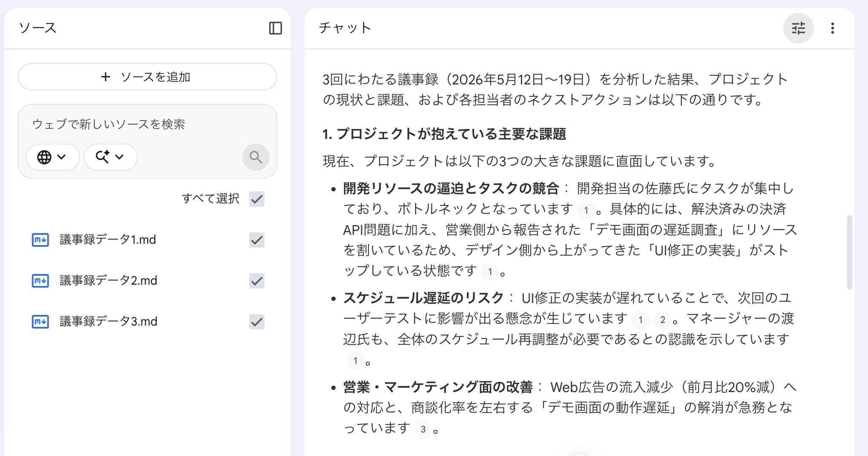The image size is (868, 456).
Task: Select the 議事録データ1.md source name
Action: [108, 240]
